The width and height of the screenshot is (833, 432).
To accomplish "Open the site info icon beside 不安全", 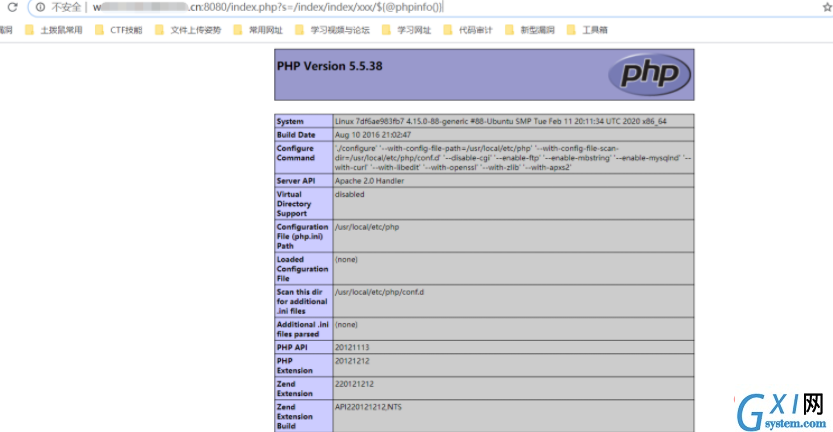I will (x=40, y=7).
